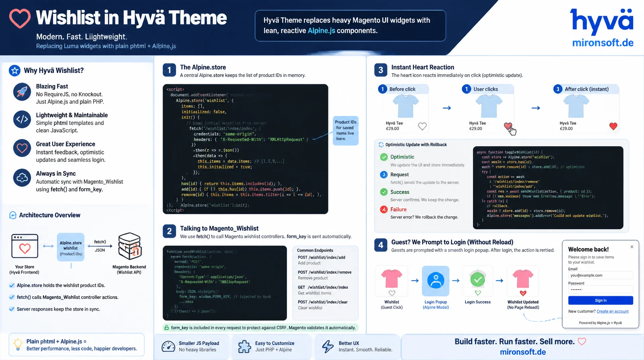Open the Create an account link
Screen dimensions: 644x360
(x=612, y=312)
